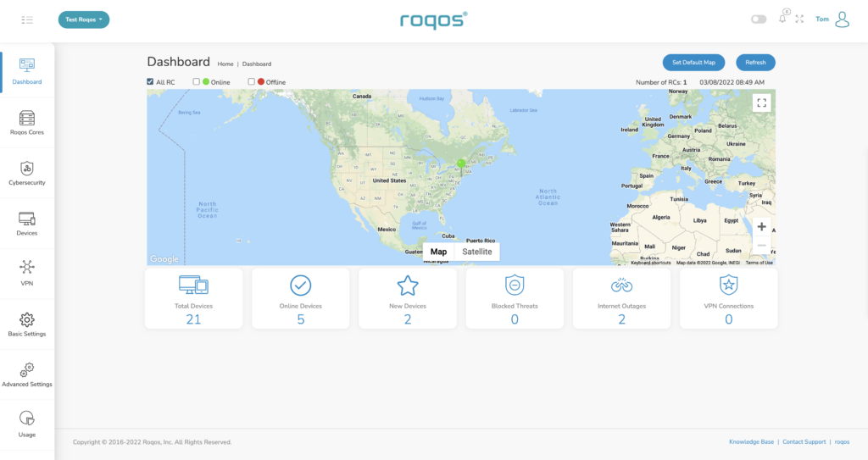
Task: Open map Terms of Use link
Action: (x=759, y=263)
